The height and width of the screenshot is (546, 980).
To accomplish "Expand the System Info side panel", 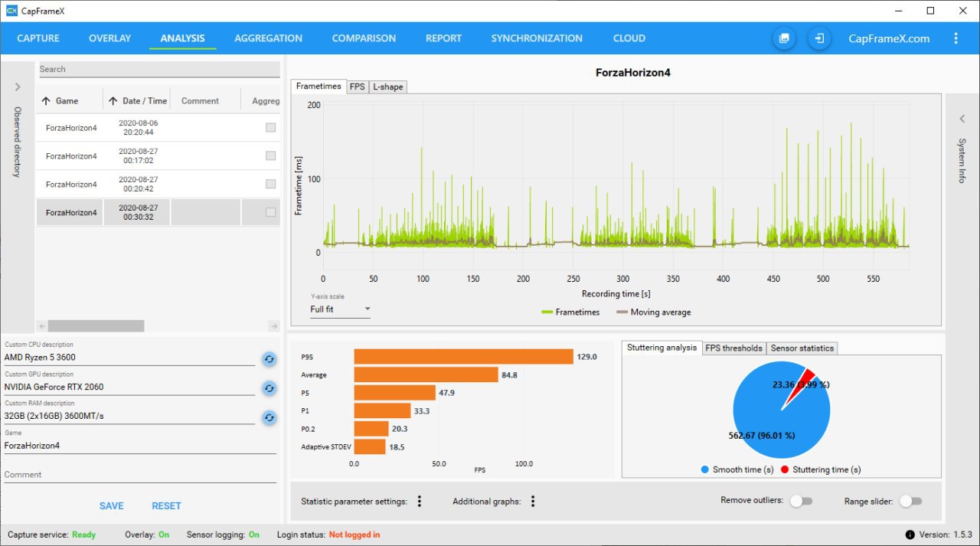I will click(x=962, y=119).
